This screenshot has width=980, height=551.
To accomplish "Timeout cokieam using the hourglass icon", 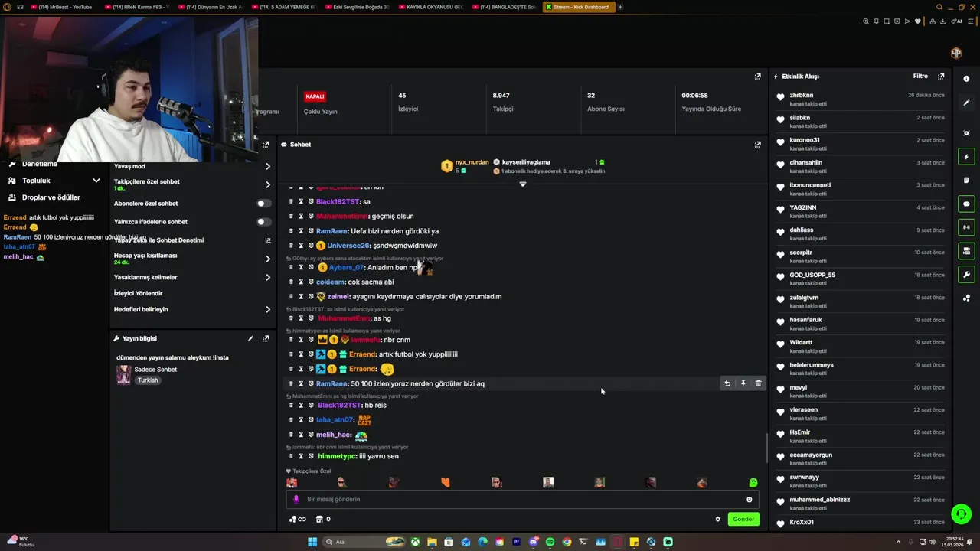I will [301, 282].
